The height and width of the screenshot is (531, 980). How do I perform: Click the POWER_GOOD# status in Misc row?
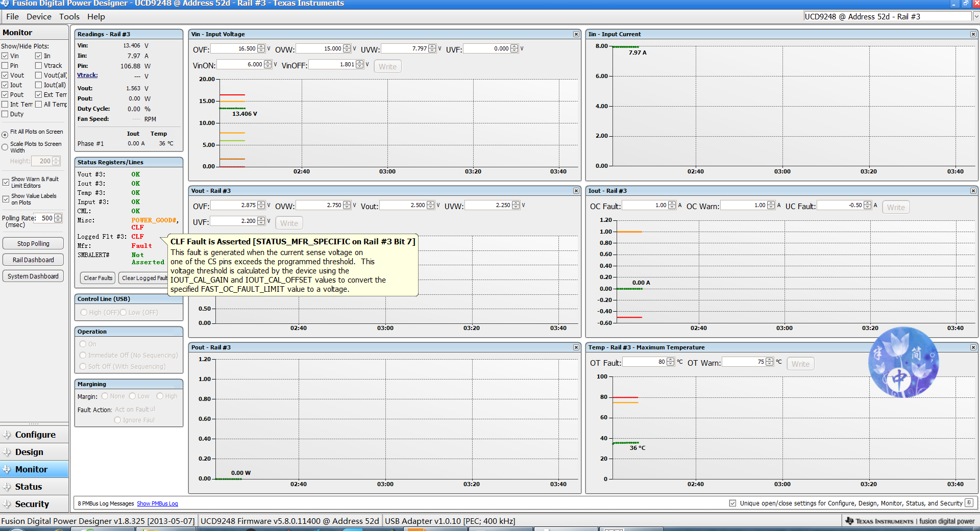point(155,220)
